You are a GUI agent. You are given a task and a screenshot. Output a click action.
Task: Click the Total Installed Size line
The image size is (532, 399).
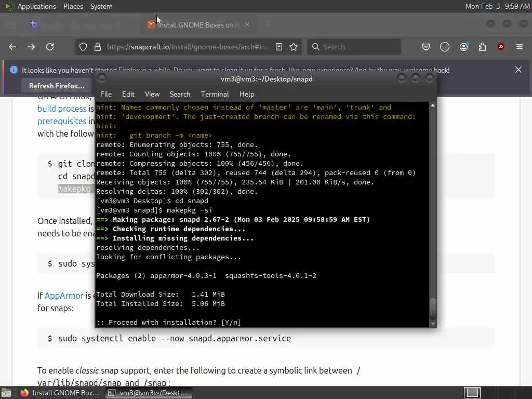pyautogui.click(x=161, y=303)
